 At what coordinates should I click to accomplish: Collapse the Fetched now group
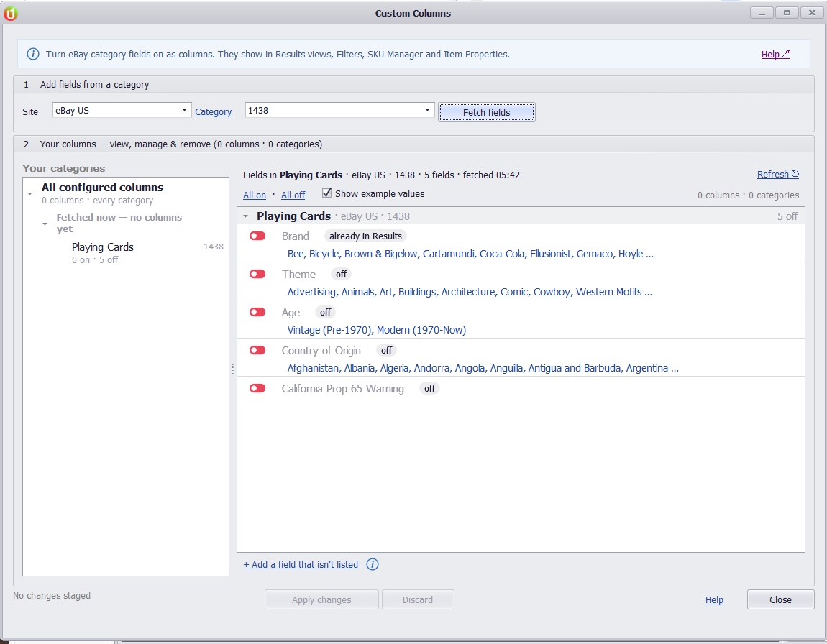click(45, 224)
